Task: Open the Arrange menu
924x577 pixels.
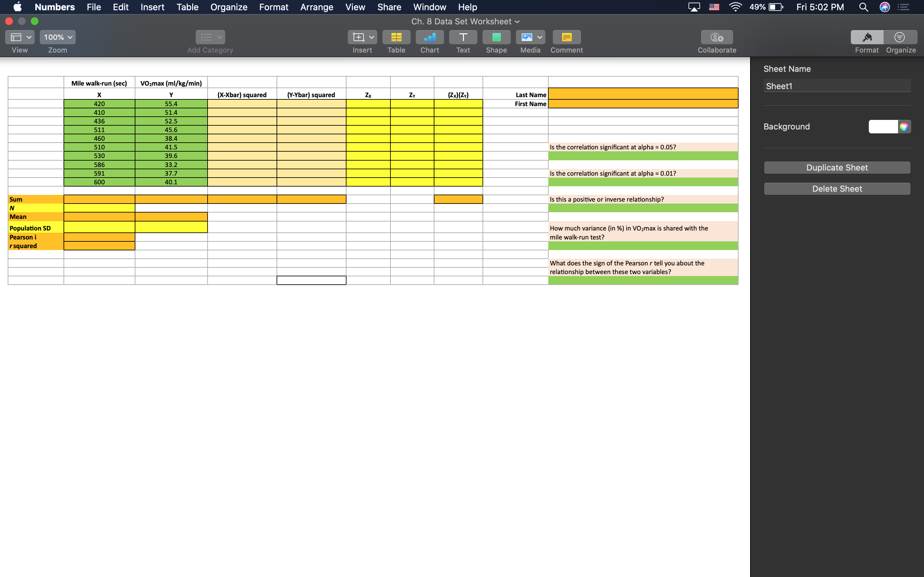Action: tap(317, 7)
